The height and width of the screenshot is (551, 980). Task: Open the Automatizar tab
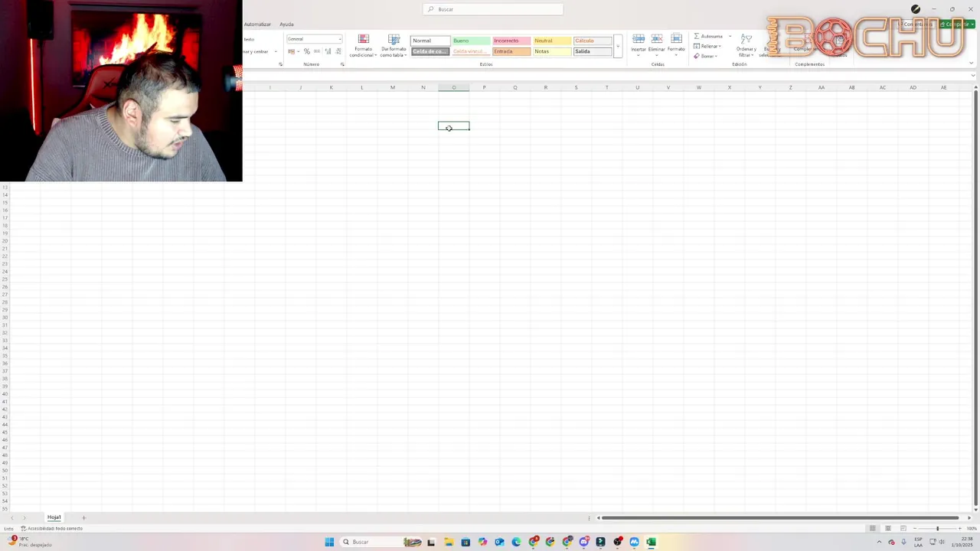pos(257,24)
